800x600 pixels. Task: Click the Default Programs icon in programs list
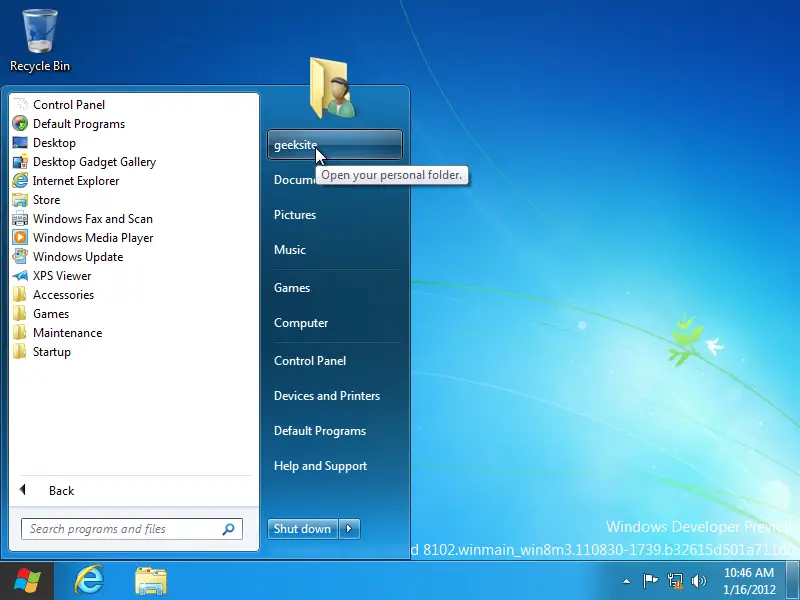[x=20, y=123]
